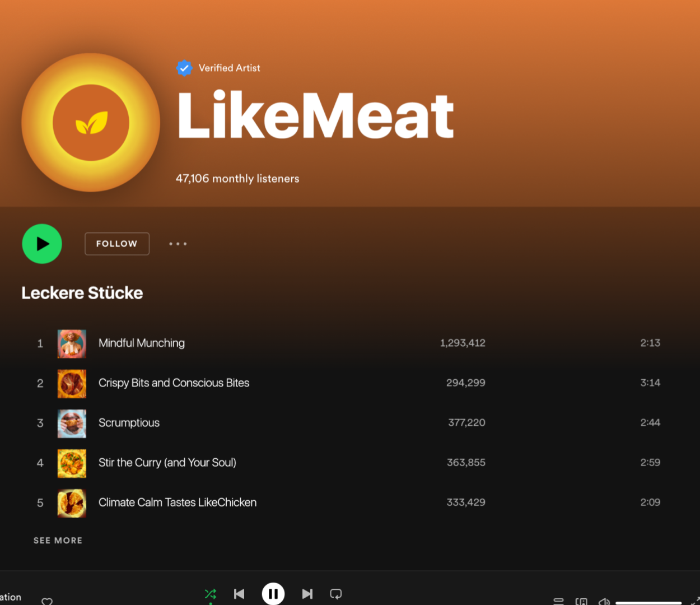
Task: Open the three-dot more options menu
Action: [178, 244]
